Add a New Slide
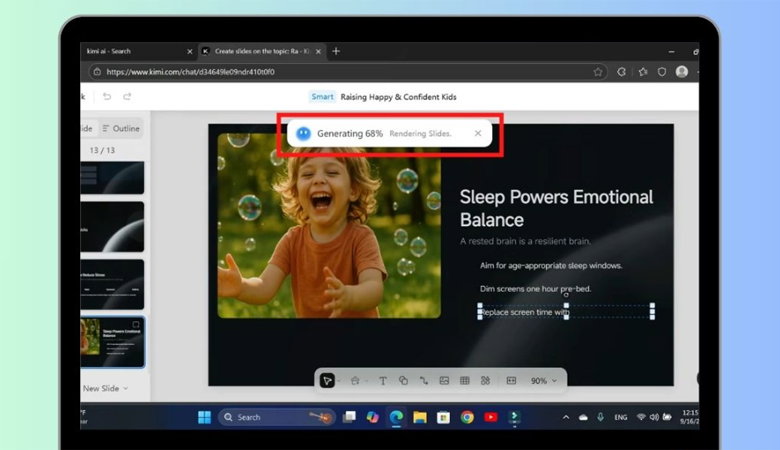The width and height of the screenshot is (780, 450). point(101,388)
